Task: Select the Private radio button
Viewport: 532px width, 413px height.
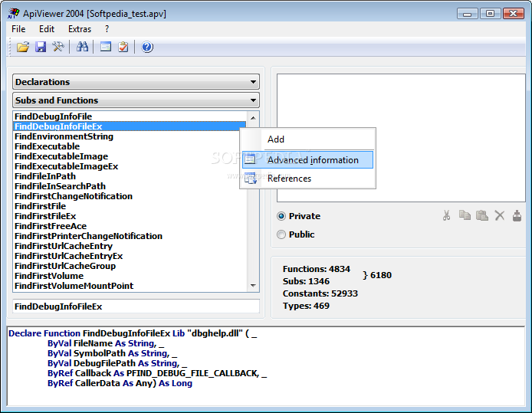Action: click(x=281, y=216)
